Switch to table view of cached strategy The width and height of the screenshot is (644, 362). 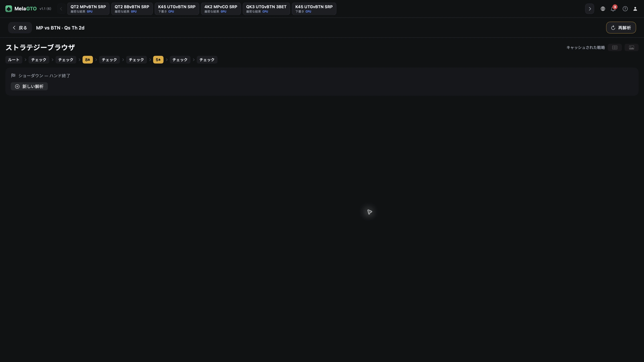click(615, 47)
